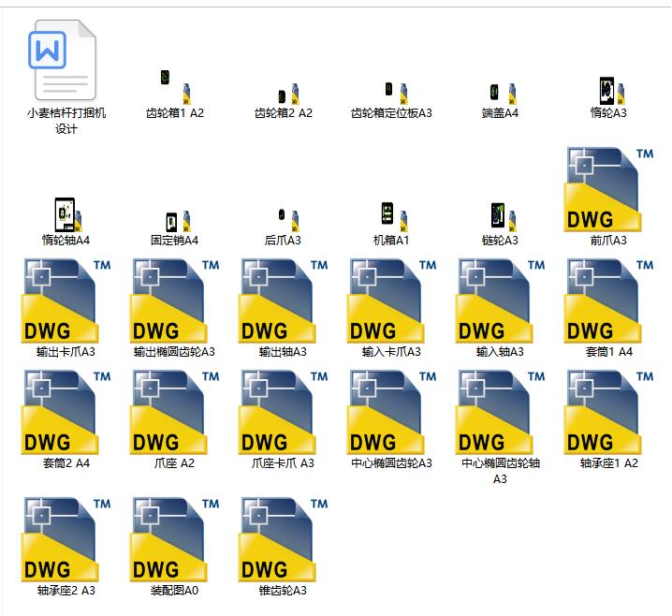
Task: Select the 爪座卡爪 A3 DWG file icon
Action: click(x=283, y=412)
